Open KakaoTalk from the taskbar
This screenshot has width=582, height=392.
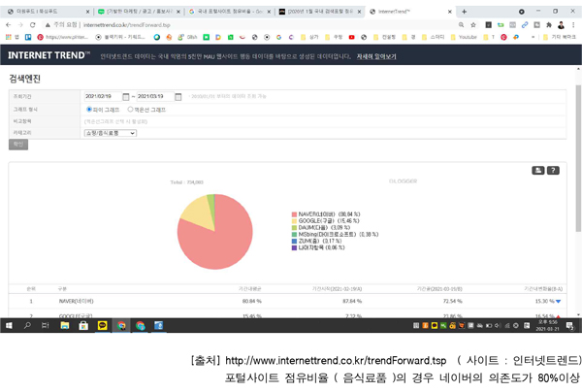click(x=103, y=326)
